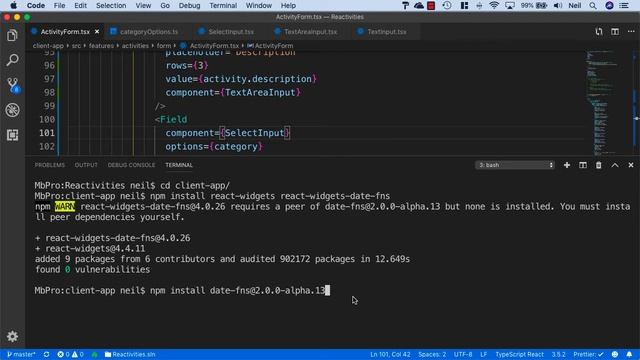Open Time Machine menu bar icon
640x360 pixels.
point(447,5)
